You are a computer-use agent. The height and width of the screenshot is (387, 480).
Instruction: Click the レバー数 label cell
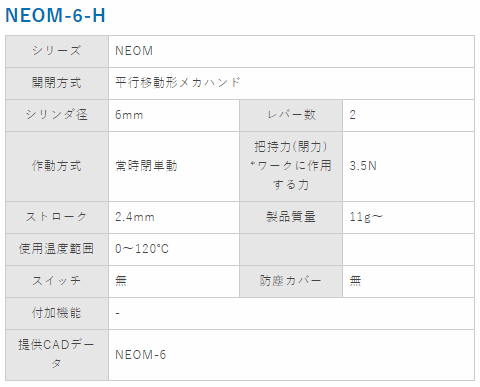[291, 115]
